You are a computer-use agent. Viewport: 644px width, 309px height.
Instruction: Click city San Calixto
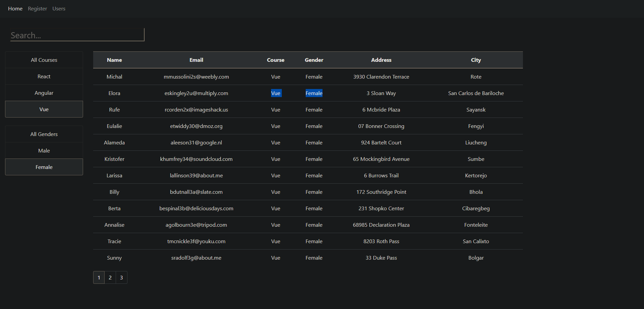point(476,241)
